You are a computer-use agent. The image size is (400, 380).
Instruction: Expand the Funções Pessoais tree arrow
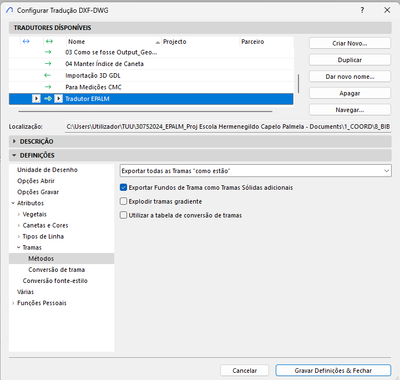click(x=13, y=303)
